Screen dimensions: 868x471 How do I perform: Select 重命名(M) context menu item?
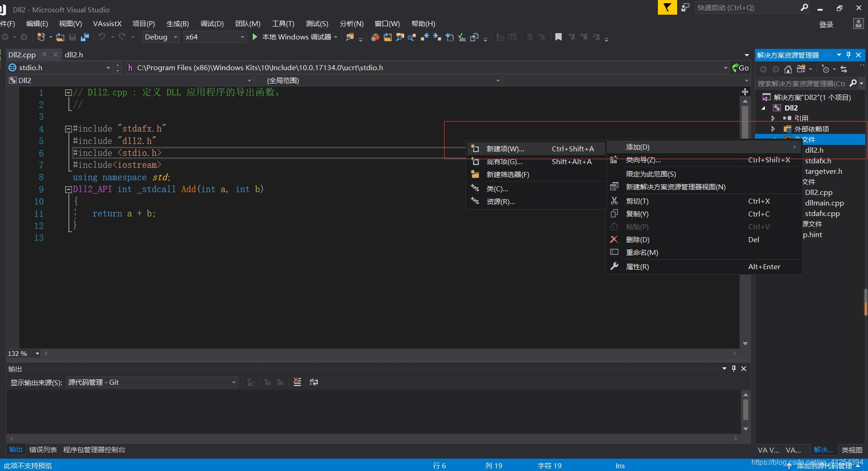point(704,253)
